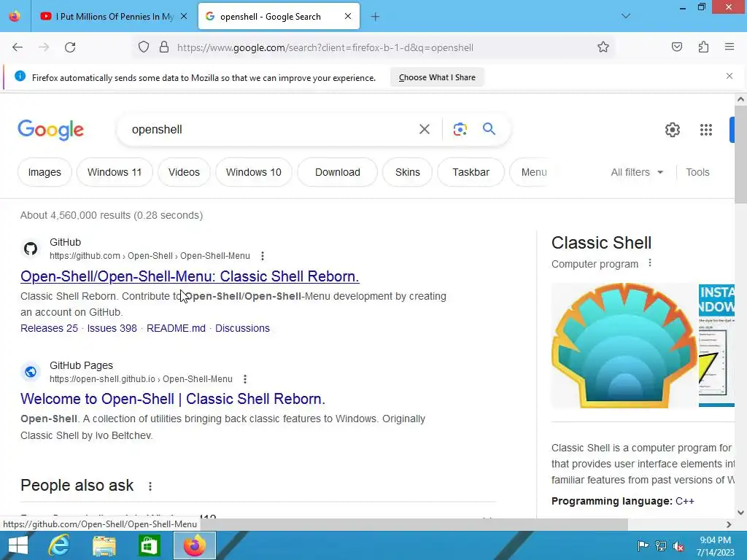Filter results by Videos

pos(184,172)
